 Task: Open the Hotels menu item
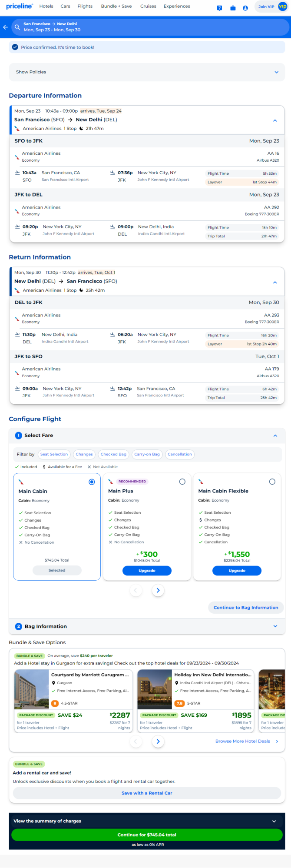[x=46, y=7]
